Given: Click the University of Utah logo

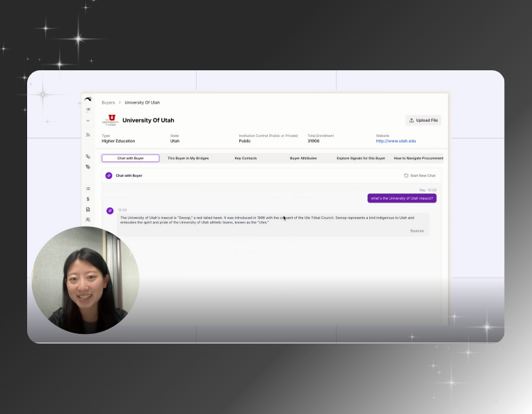Looking at the screenshot, I should [x=111, y=120].
